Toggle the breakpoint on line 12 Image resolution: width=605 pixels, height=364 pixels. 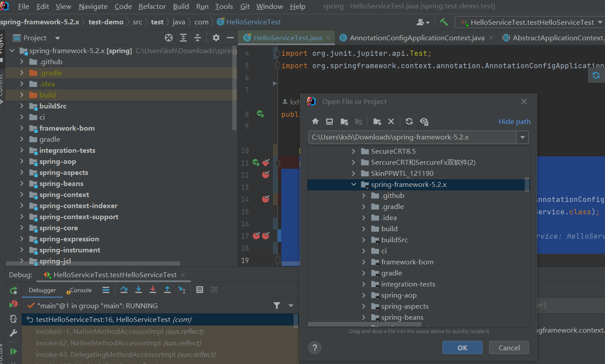266,174
